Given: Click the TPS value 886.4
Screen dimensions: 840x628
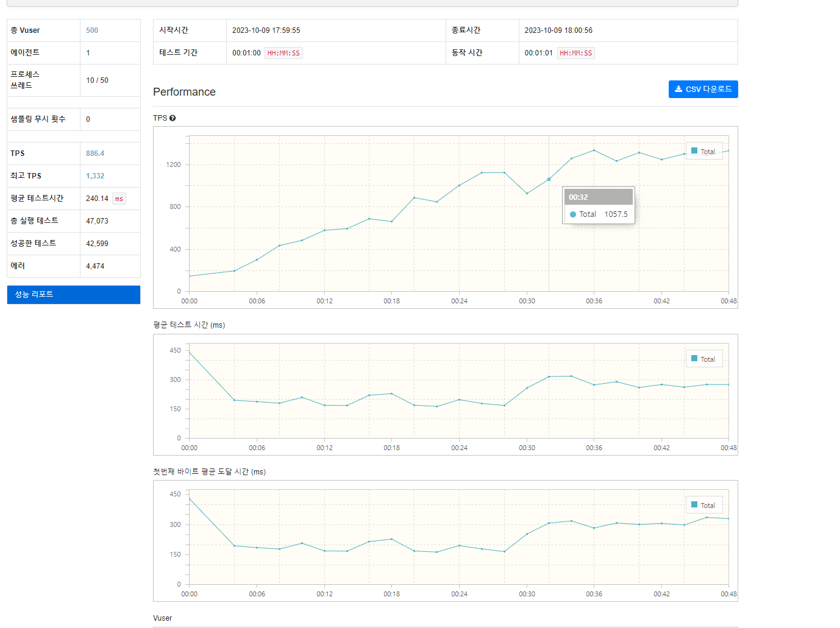Looking at the screenshot, I should coord(95,153).
